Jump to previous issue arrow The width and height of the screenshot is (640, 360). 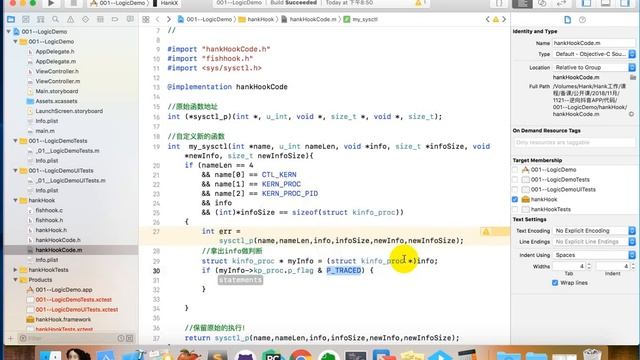pyautogui.click(x=487, y=19)
